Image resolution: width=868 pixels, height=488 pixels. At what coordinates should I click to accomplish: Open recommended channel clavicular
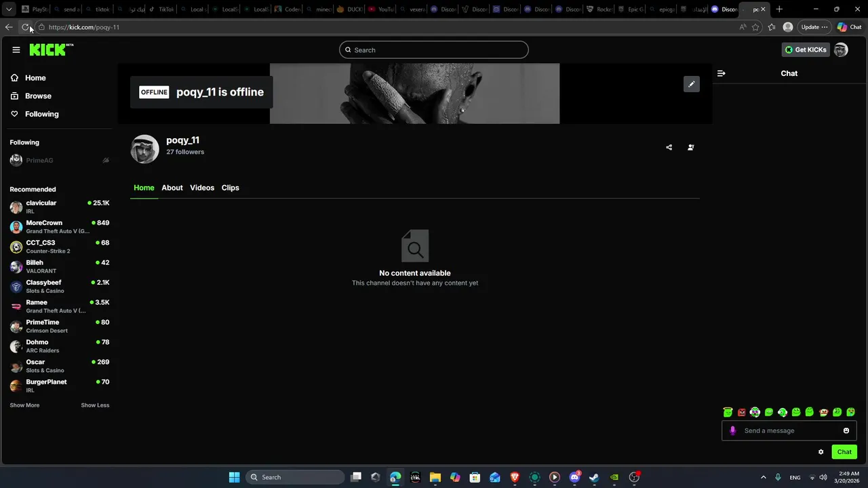(x=60, y=207)
